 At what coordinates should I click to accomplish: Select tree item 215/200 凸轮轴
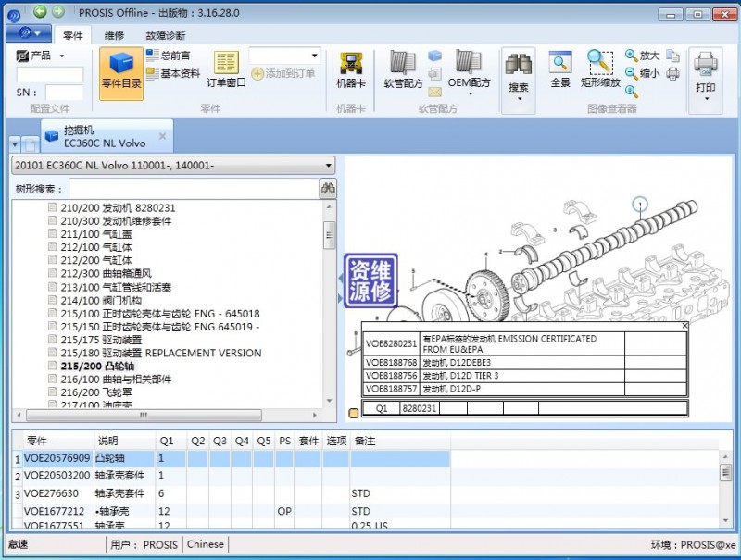coord(97,366)
